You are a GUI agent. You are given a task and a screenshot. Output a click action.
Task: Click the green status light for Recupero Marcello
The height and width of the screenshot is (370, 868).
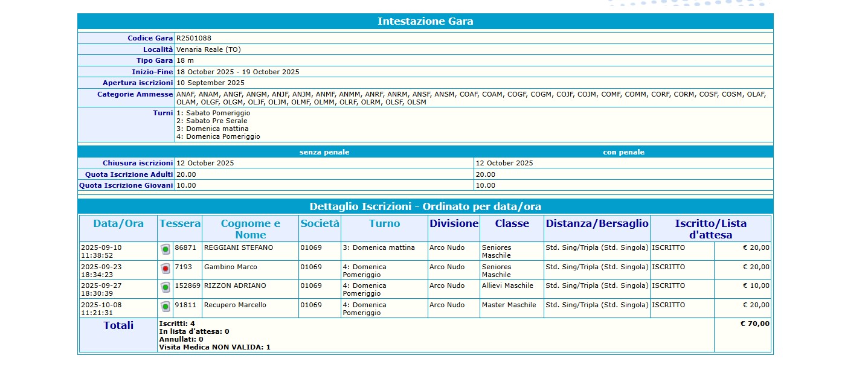click(166, 307)
